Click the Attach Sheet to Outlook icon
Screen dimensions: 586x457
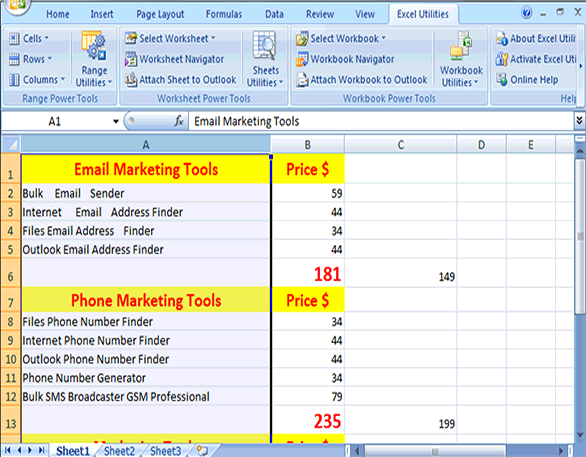131,80
